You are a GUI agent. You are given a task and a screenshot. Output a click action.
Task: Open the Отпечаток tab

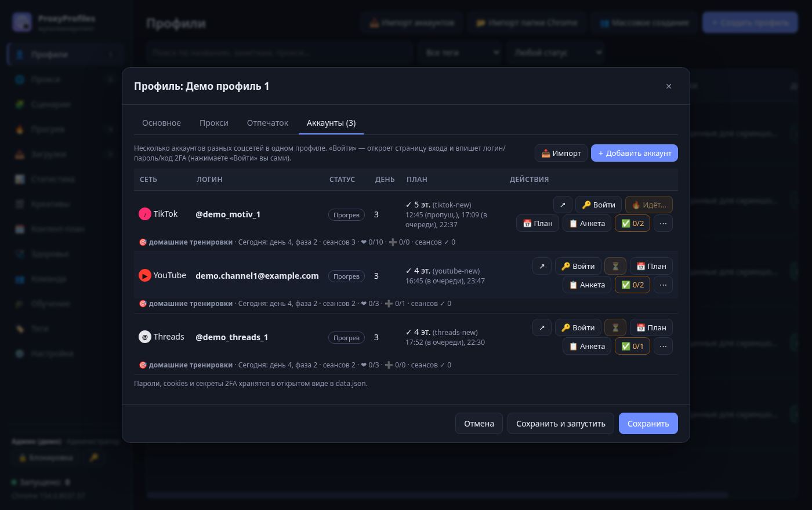267,123
